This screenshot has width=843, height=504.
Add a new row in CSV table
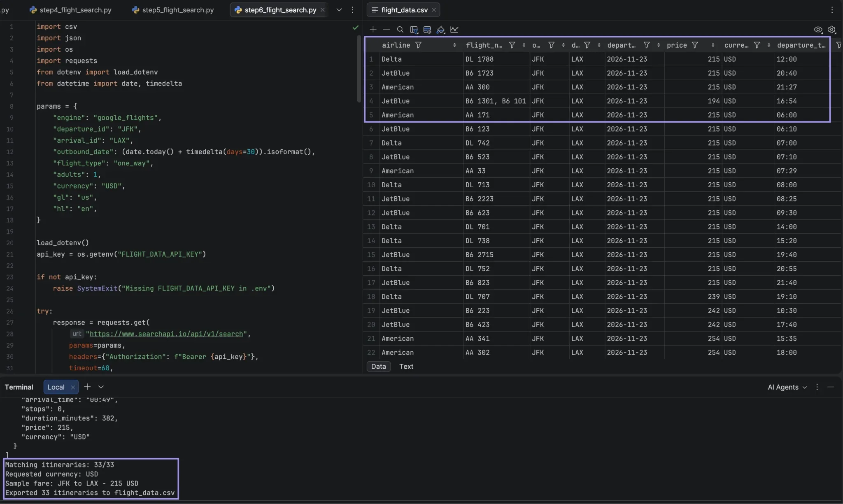pos(373,30)
